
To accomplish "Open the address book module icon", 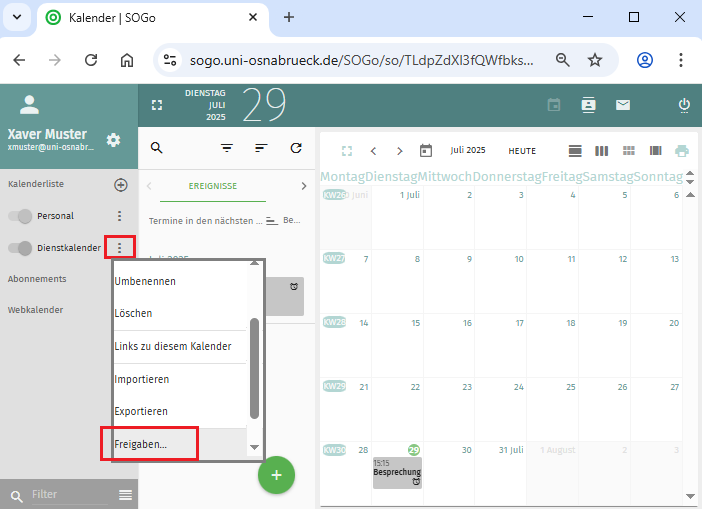I will 588,105.
